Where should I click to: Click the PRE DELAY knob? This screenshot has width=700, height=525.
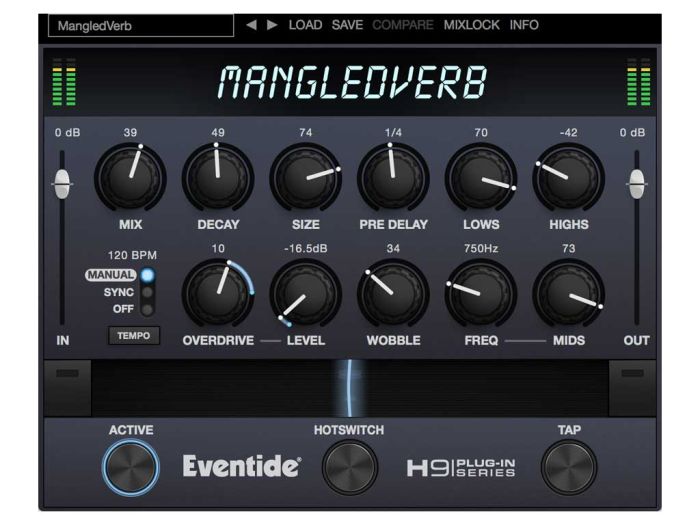[x=393, y=178]
